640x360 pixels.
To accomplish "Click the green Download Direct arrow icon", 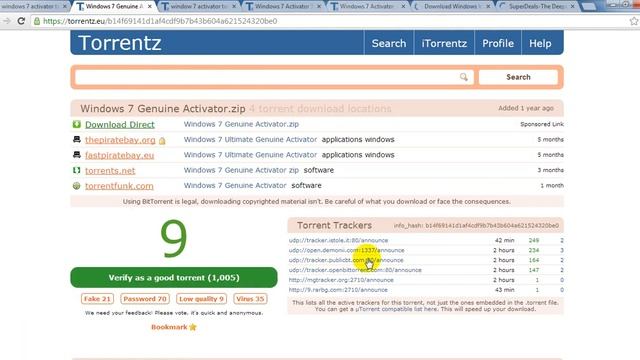I will click(76, 124).
